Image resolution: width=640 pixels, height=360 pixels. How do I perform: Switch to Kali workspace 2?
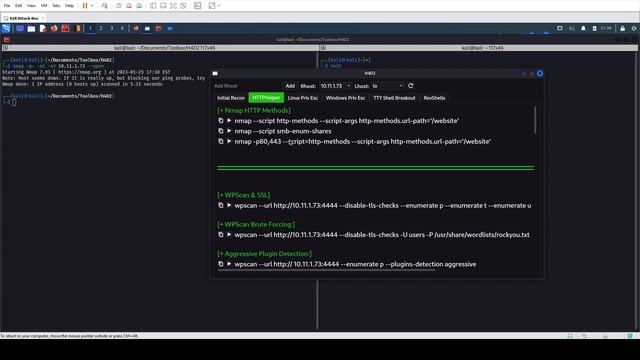(101, 28)
